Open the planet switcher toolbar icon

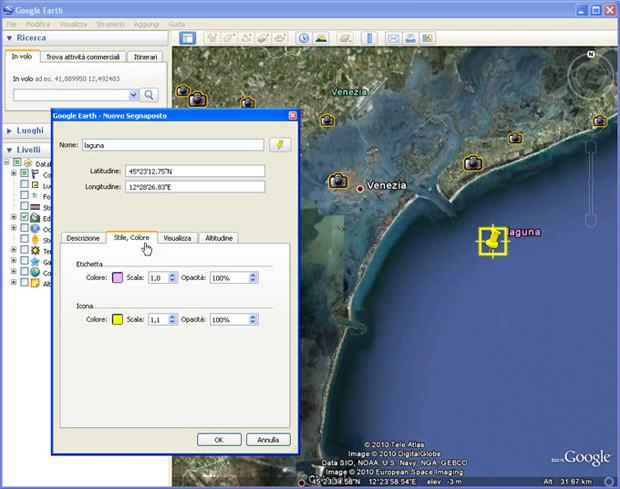point(345,38)
